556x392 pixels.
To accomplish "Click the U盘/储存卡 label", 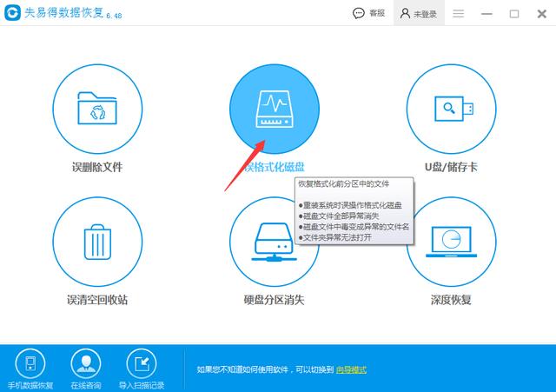I will pos(451,167).
